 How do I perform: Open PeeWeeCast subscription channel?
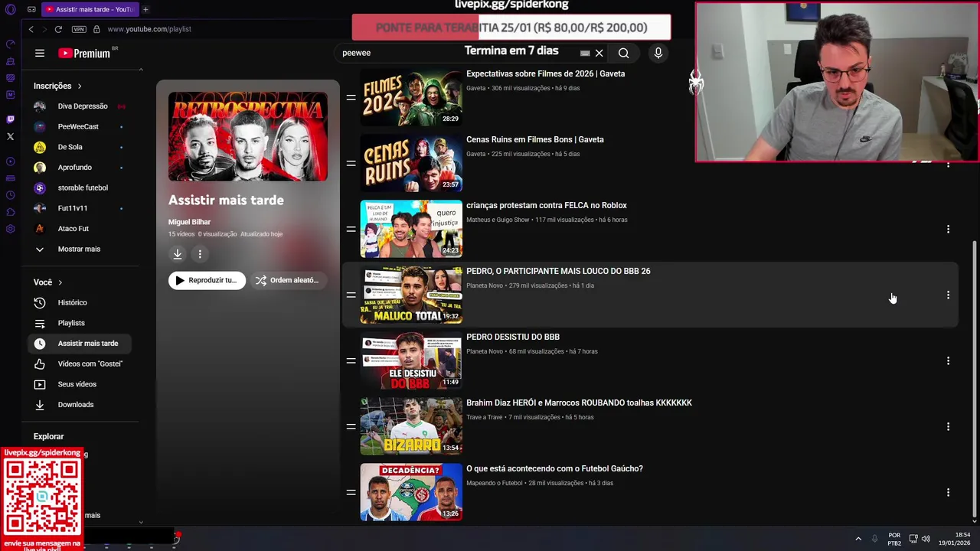point(81,126)
